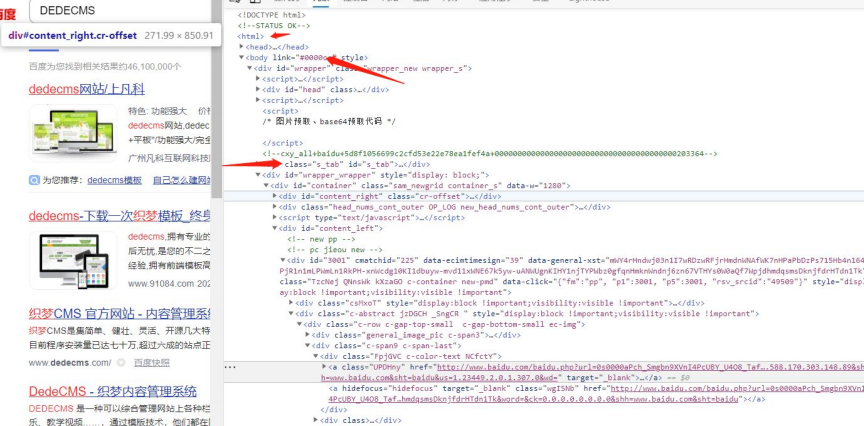Collapse the div id wrapper node
This screenshot has height=426, width=864.
click(250, 68)
